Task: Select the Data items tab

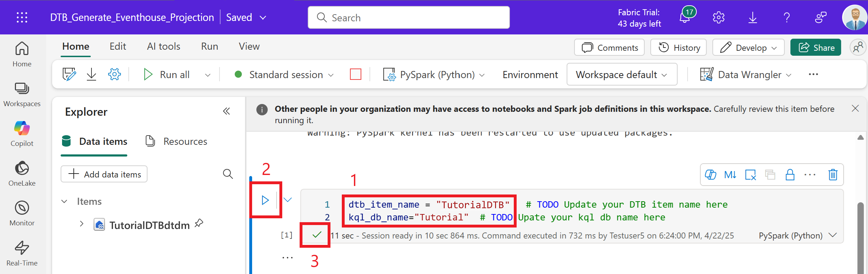Action: pos(94,141)
